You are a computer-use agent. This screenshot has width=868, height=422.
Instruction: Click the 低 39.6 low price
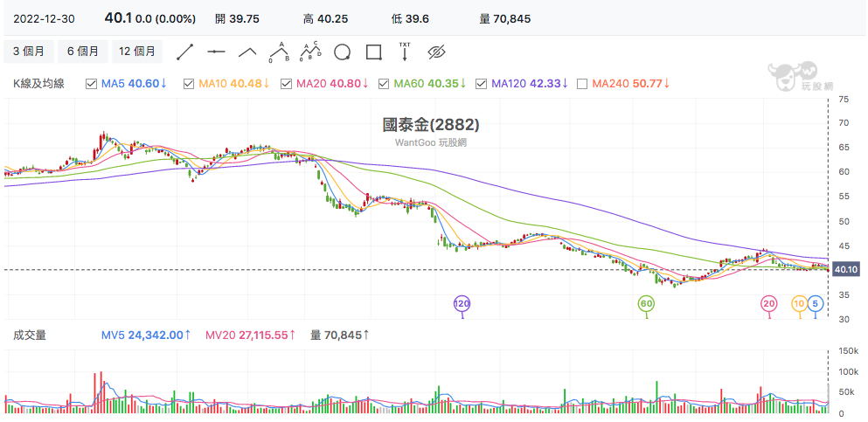point(410,19)
